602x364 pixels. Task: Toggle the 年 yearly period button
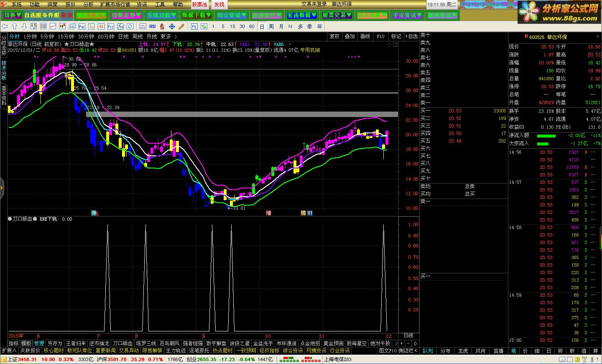pyautogui.click(x=320, y=26)
